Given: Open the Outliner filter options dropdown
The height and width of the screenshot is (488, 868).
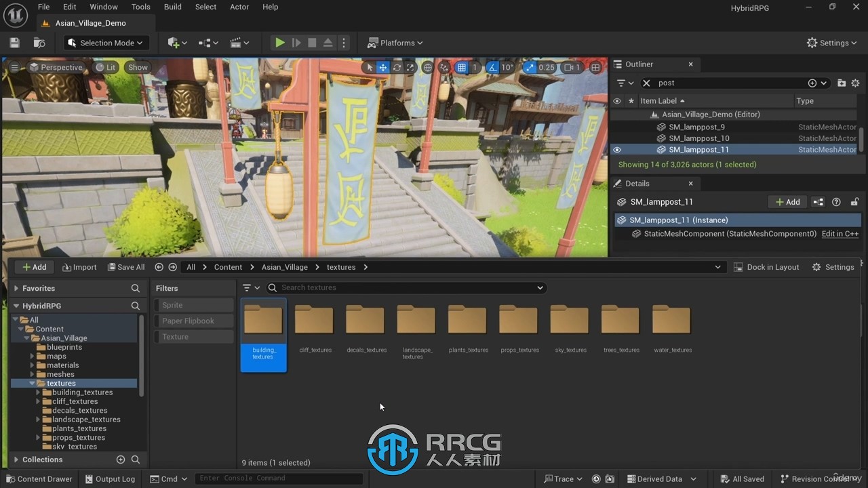Looking at the screenshot, I should [625, 83].
